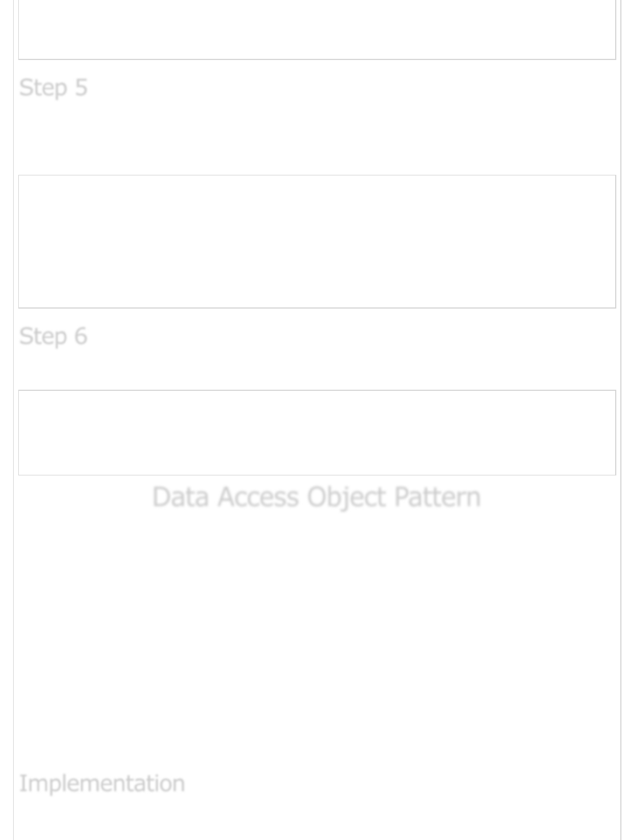The image size is (634, 840).
Task: Click the word "Step" in Step 6
Action: [43, 336]
